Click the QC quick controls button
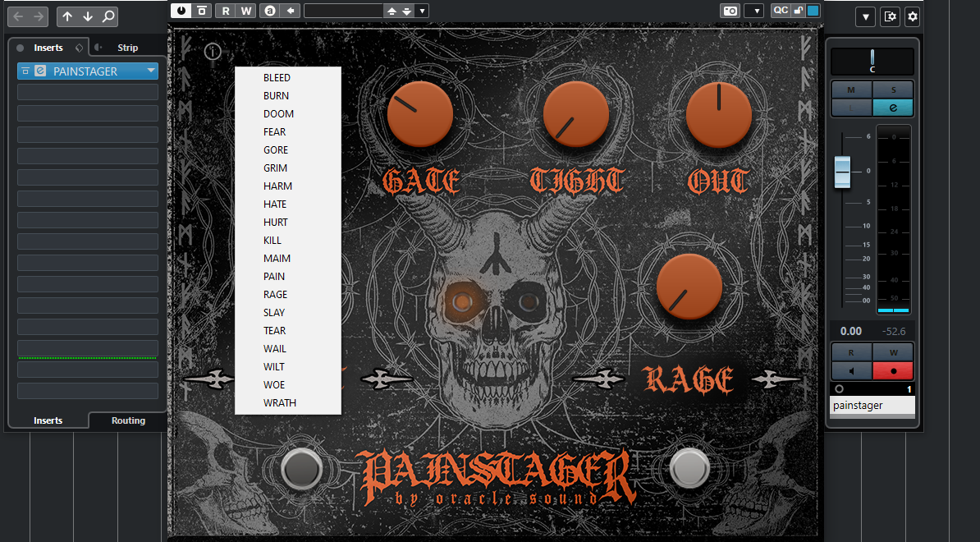 [x=781, y=11]
